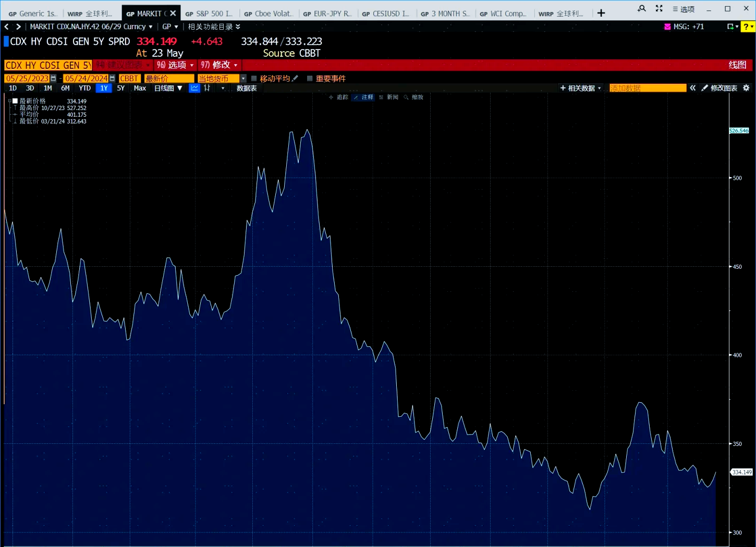Click the fullscreen expand icon

coord(659,8)
